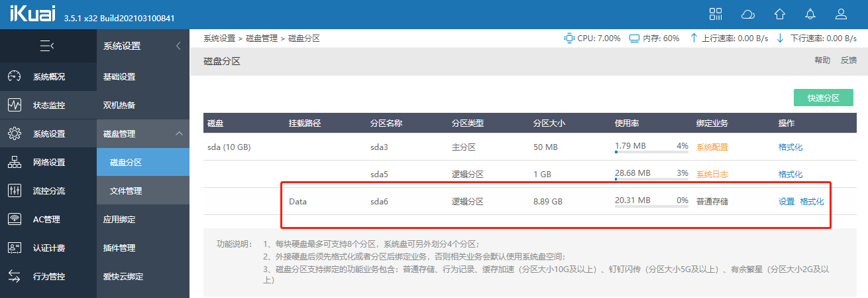Collapse the 磁盘管理 submenu
The width and height of the screenshot is (868, 298).
(178, 133)
